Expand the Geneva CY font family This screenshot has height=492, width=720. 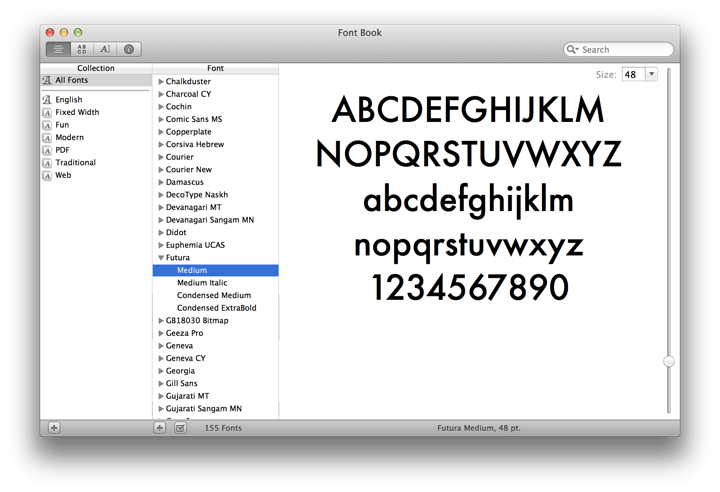coord(161,358)
